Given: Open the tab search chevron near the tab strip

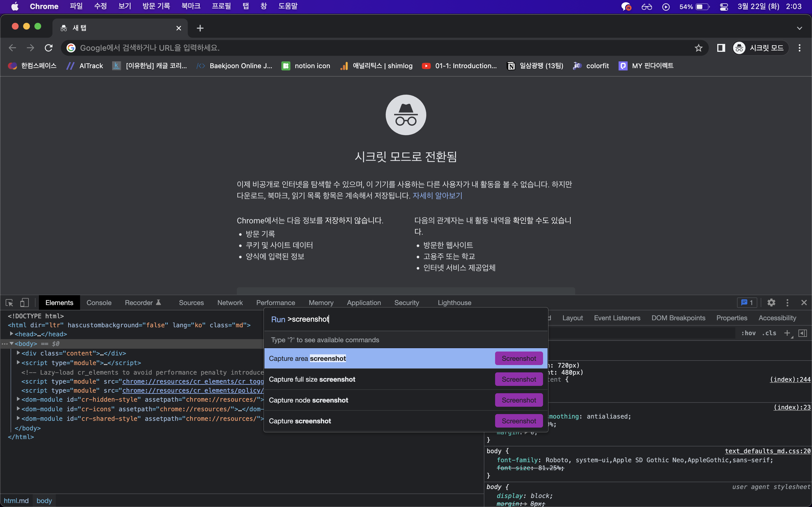Looking at the screenshot, I should [x=800, y=28].
